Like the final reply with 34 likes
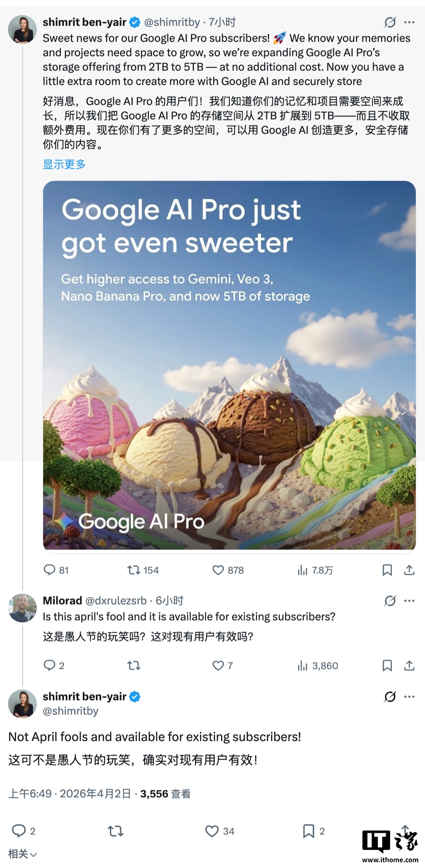The image size is (425, 868). (212, 831)
